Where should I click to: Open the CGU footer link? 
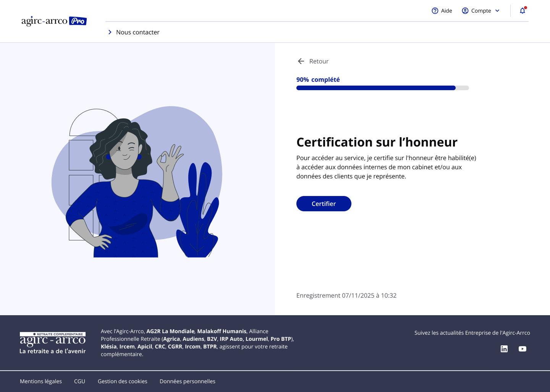79,381
